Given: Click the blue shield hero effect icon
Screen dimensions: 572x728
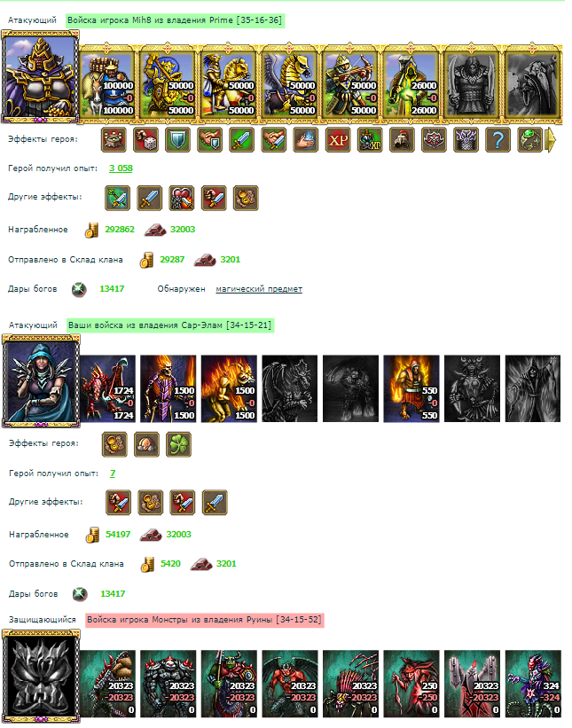Looking at the screenshot, I should (x=178, y=140).
